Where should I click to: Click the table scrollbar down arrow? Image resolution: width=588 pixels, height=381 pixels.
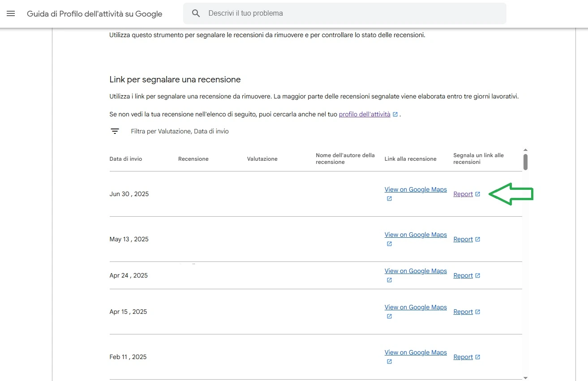tap(525, 378)
